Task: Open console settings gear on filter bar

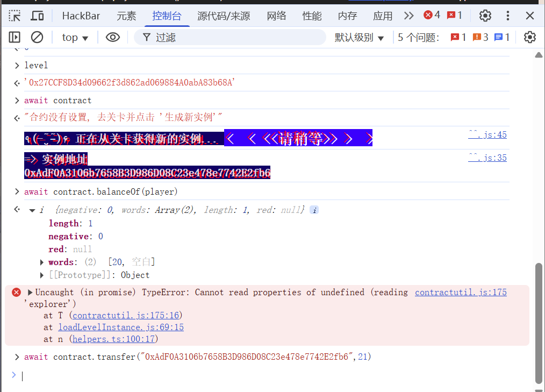Action: [x=530, y=37]
